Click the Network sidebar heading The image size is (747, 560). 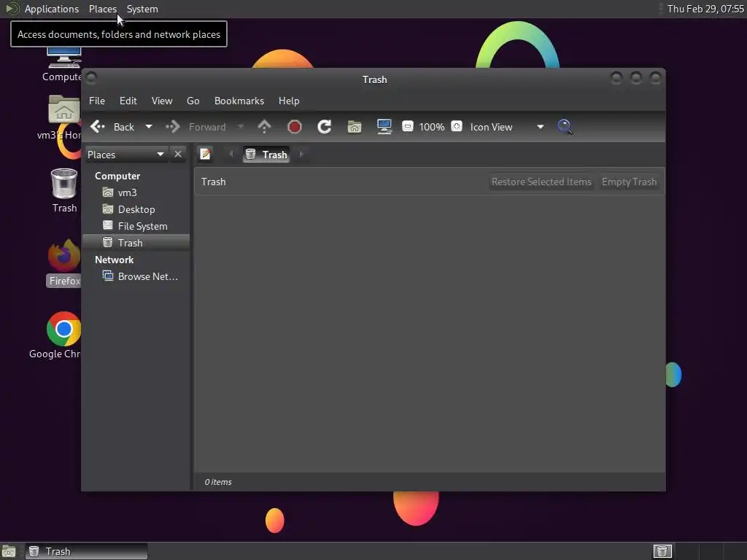tap(115, 260)
